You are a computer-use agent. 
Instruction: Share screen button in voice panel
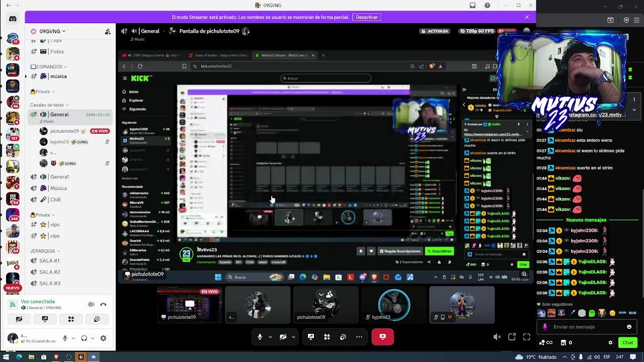45,319
